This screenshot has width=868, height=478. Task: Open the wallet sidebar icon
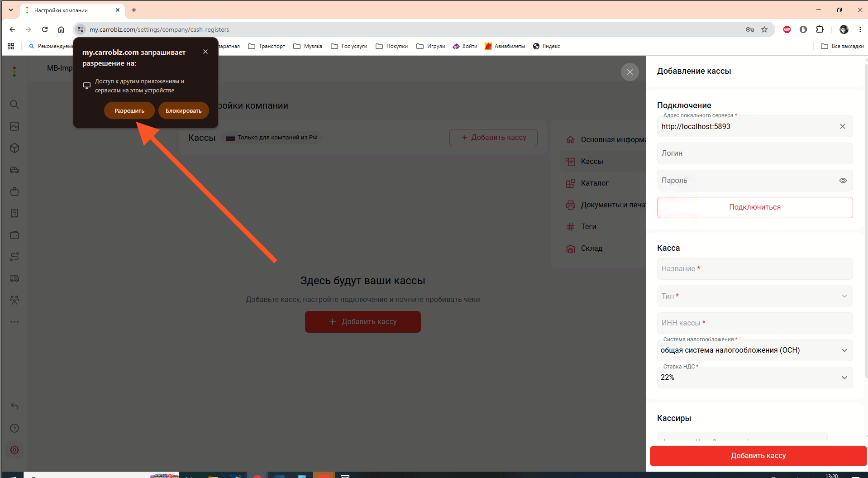tap(14, 235)
